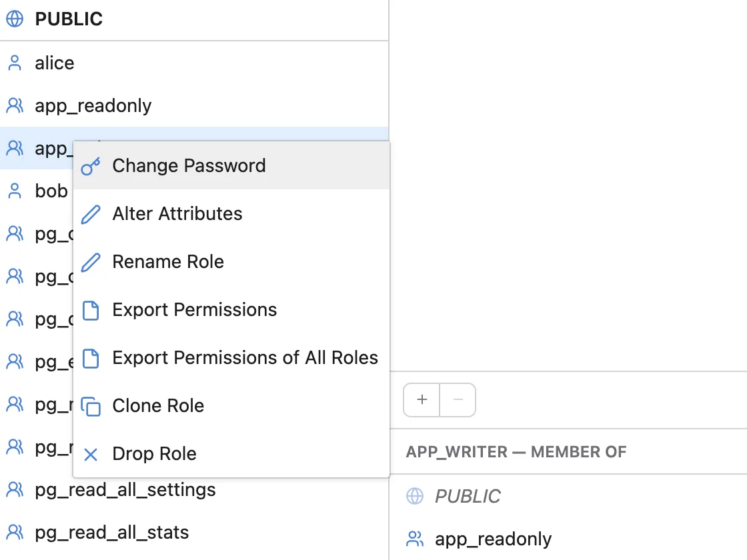Screen dimensions: 747x560
Task: Click document icon for Export Permissions of All Roles
Action: pos(91,359)
